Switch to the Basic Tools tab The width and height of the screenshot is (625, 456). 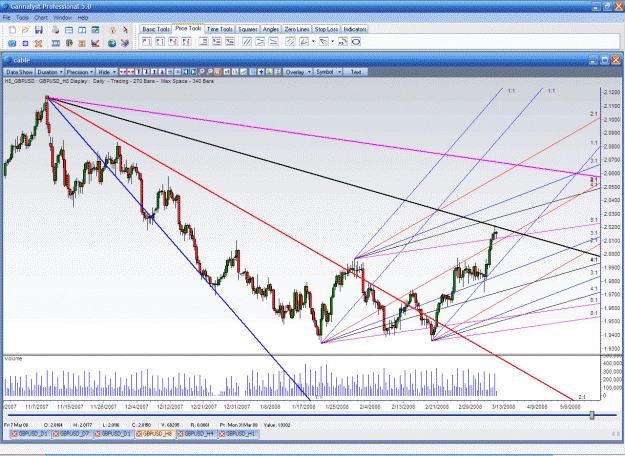156,29
